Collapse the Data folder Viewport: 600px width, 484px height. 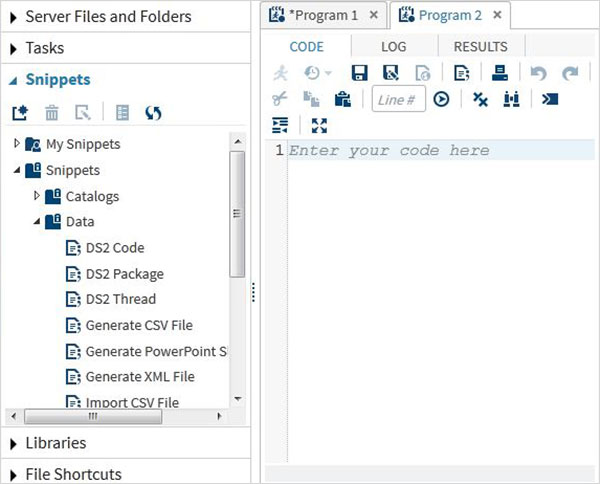37,222
